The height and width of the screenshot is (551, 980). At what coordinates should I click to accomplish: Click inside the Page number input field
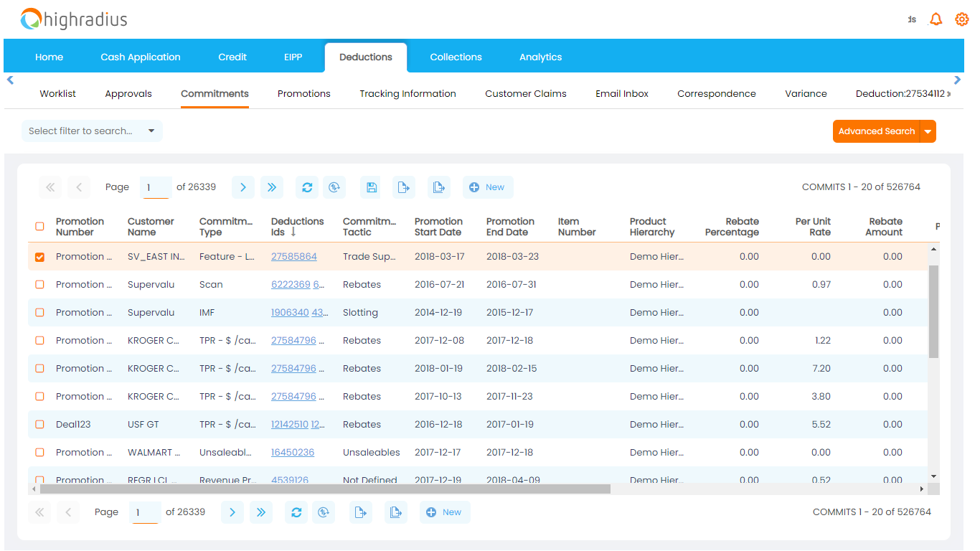[x=155, y=187]
